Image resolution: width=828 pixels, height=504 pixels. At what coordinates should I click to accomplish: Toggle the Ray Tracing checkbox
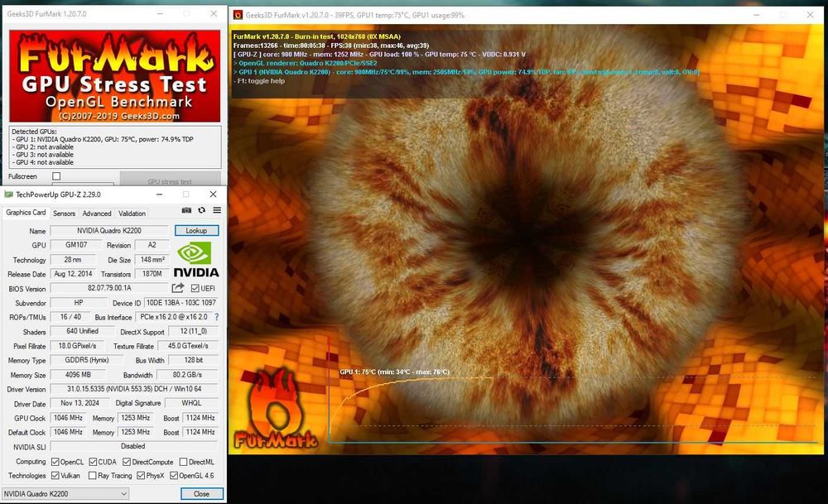click(93, 476)
